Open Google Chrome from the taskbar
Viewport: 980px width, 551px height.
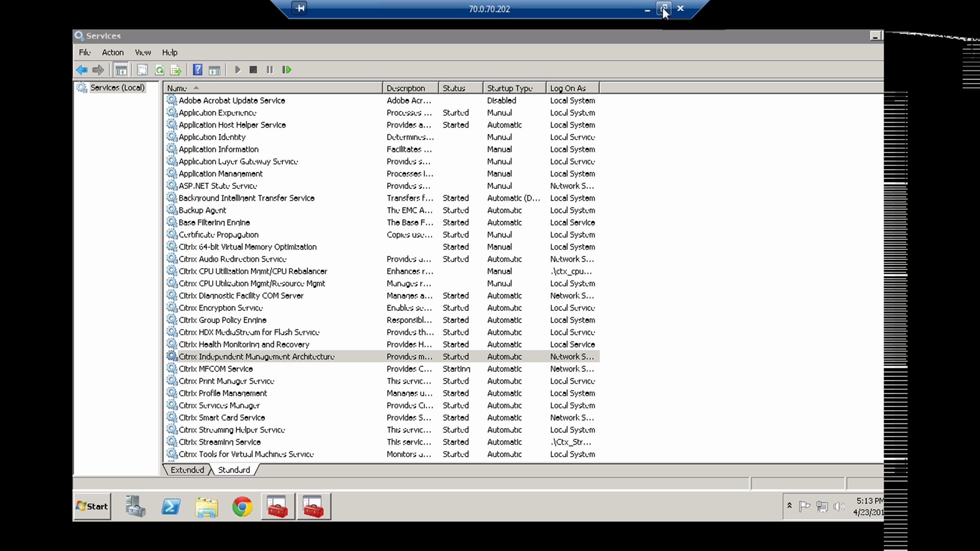(x=242, y=507)
